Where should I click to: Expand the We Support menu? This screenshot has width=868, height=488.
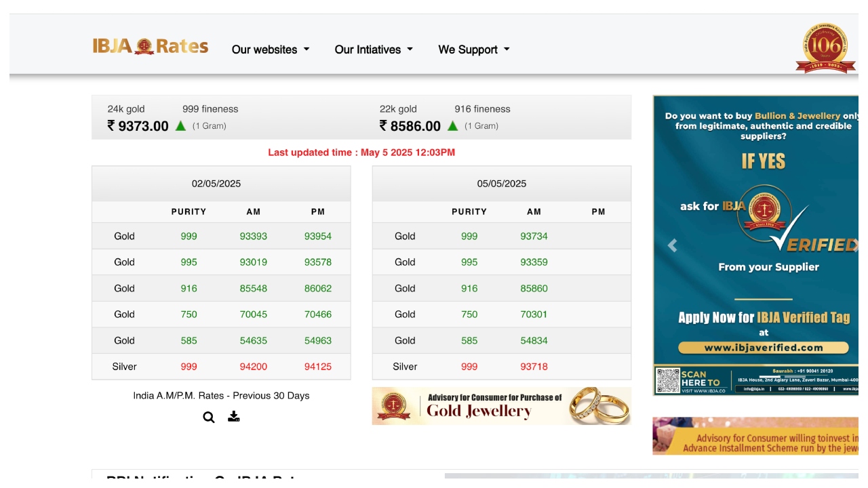474,49
